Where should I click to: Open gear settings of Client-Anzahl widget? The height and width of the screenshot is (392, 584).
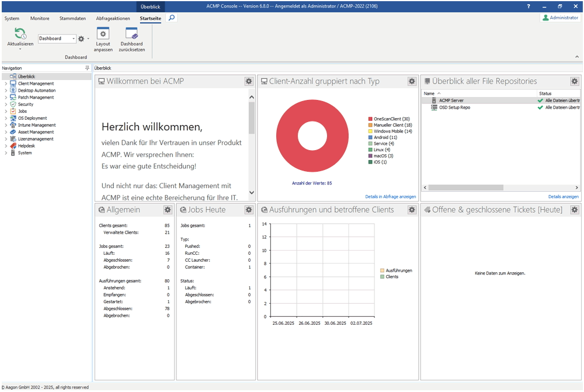coord(412,81)
